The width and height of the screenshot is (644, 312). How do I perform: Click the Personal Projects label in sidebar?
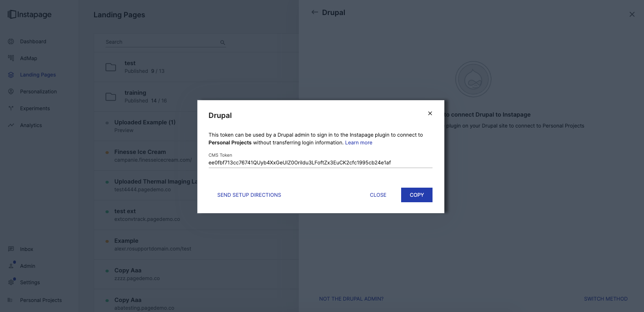[41, 300]
